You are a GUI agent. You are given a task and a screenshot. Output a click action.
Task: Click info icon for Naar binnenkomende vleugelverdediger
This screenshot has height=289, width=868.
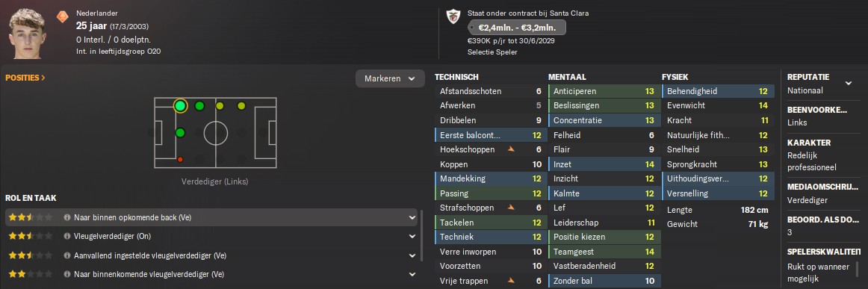[67, 274]
